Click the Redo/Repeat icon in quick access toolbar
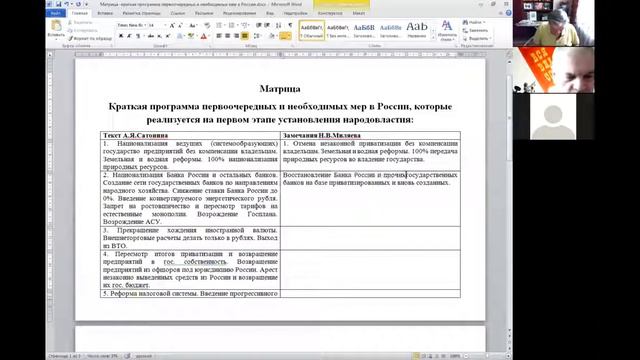The width and height of the screenshot is (640, 360). 78,4
